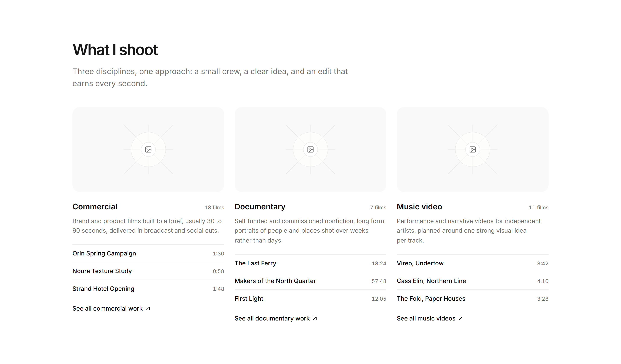Open the Documentary thumbnail card
The width and height of the screenshot is (621, 364).
(310, 149)
